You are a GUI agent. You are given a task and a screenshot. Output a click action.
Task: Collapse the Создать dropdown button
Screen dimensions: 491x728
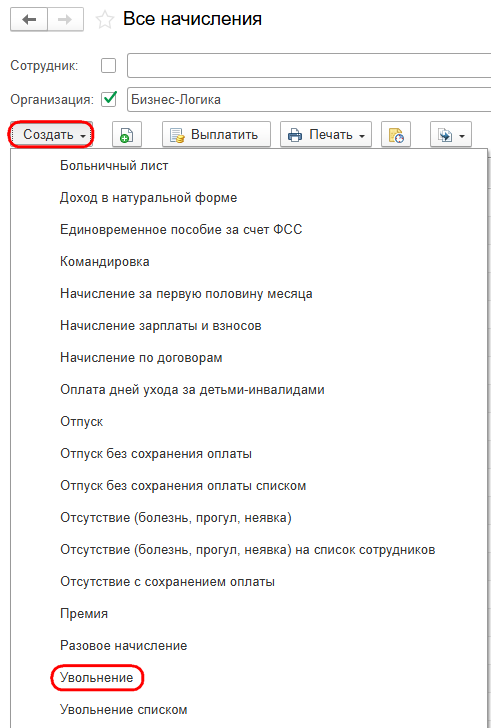(52, 135)
